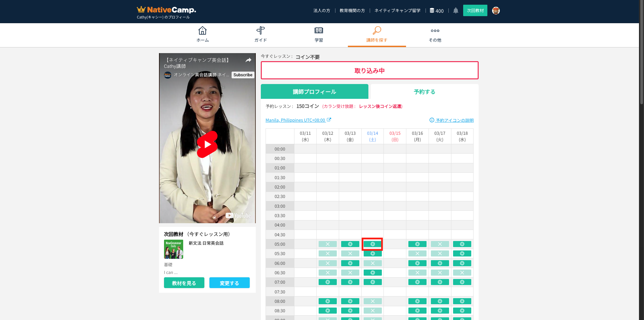The width and height of the screenshot is (644, 320).
Task: Book the 03/12 08:00 available slot
Action: click(327, 302)
